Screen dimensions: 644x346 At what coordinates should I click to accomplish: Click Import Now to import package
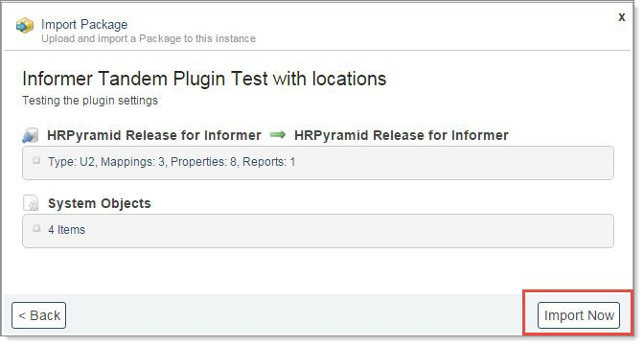click(x=579, y=315)
